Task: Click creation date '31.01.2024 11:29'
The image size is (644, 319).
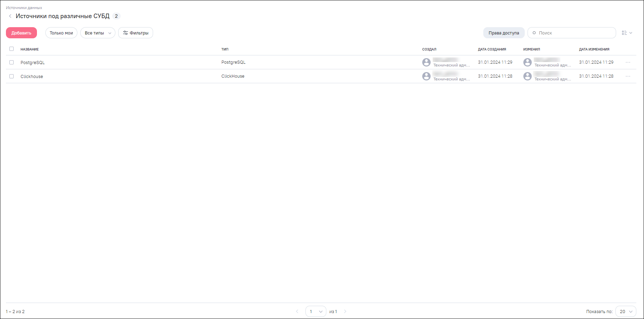Action: 495,62
